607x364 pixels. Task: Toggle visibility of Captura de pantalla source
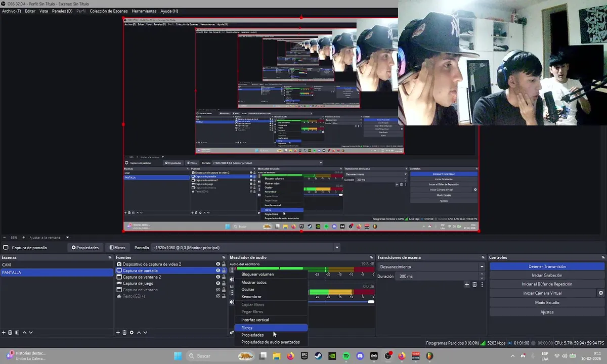point(218,270)
